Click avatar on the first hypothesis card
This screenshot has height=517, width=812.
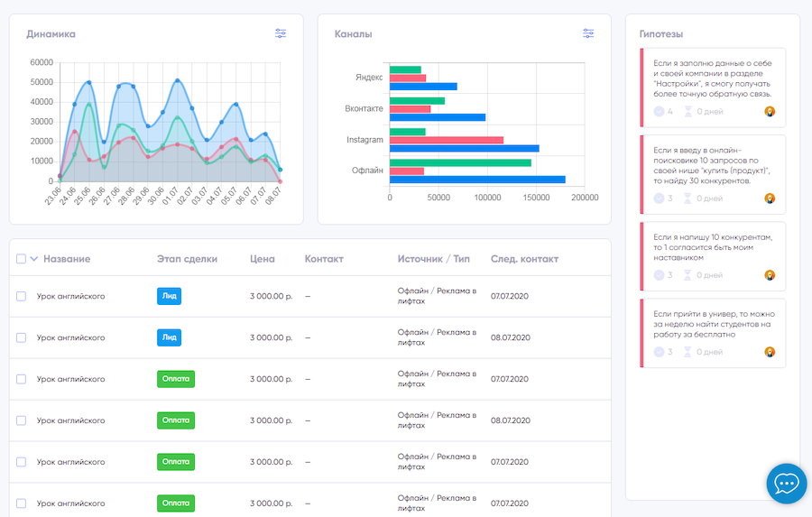(x=770, y=112)
